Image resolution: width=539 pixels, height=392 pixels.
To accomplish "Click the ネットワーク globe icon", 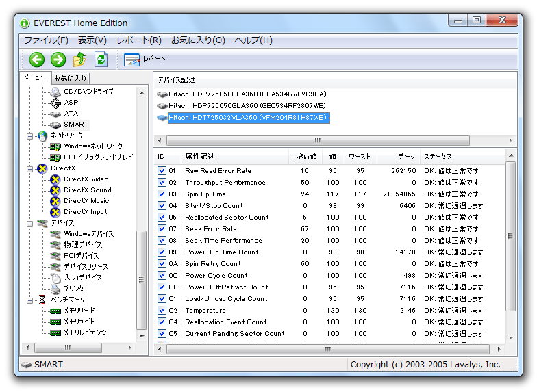I will click(x=42, y=135).
